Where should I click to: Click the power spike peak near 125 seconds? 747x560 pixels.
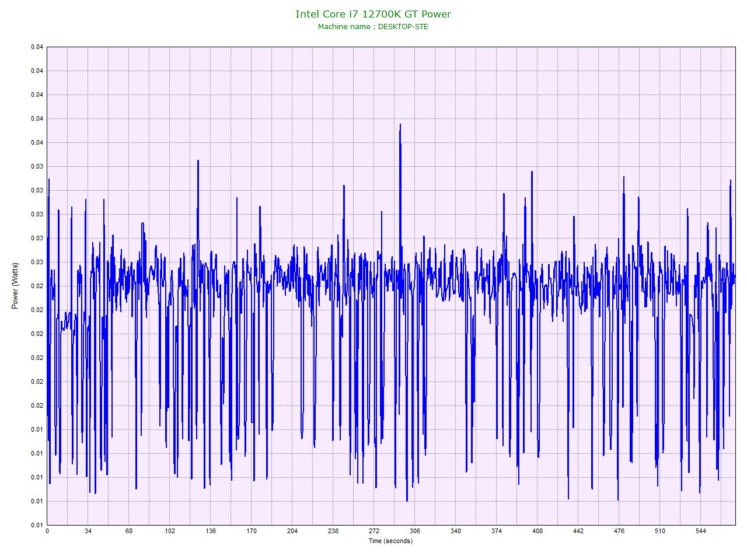[198, 160]
